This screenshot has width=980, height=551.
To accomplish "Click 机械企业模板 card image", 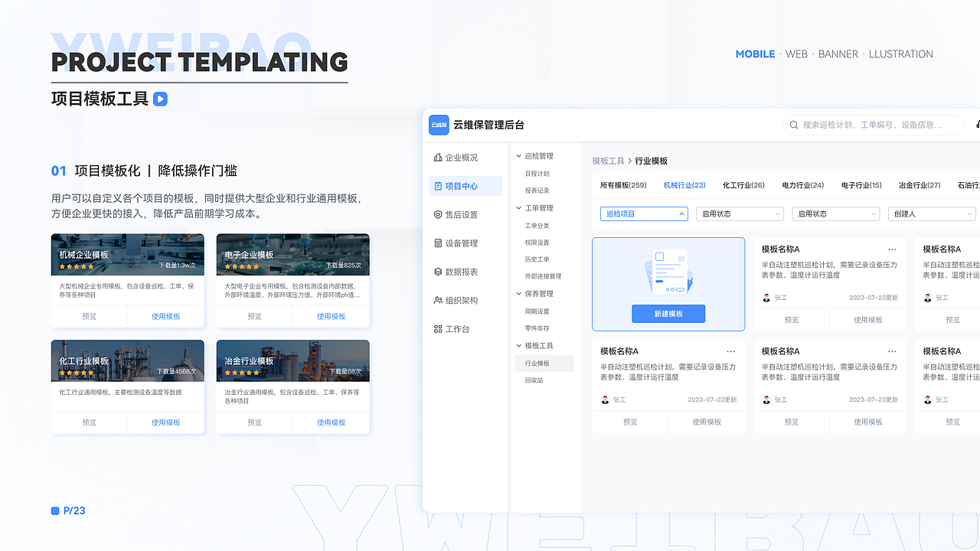I will [128, 255].
